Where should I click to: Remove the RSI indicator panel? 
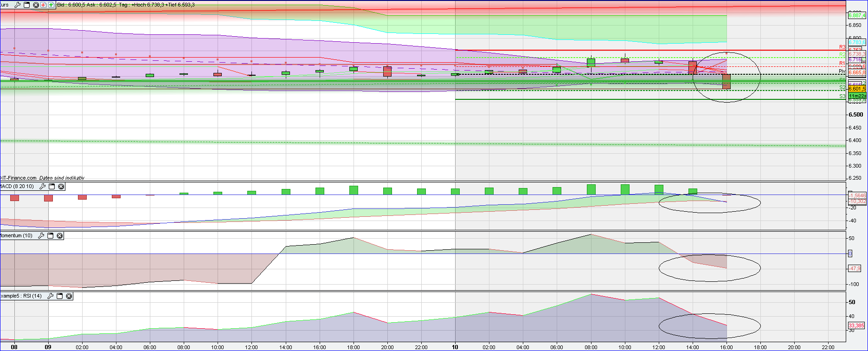point(69,296)
